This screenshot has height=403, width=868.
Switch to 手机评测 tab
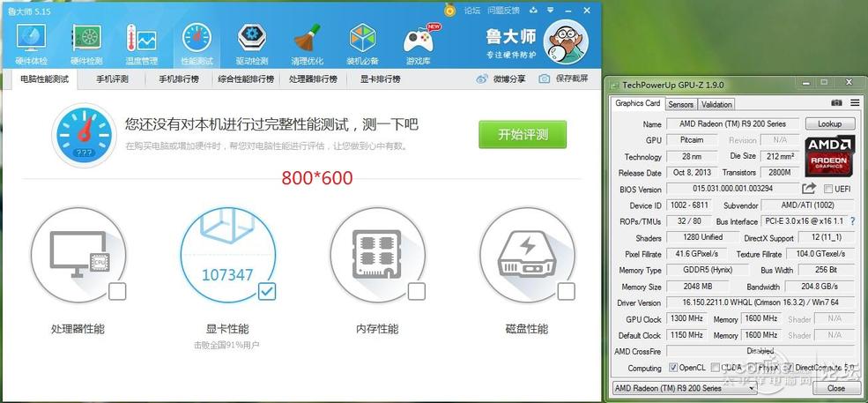coord(113,79)
